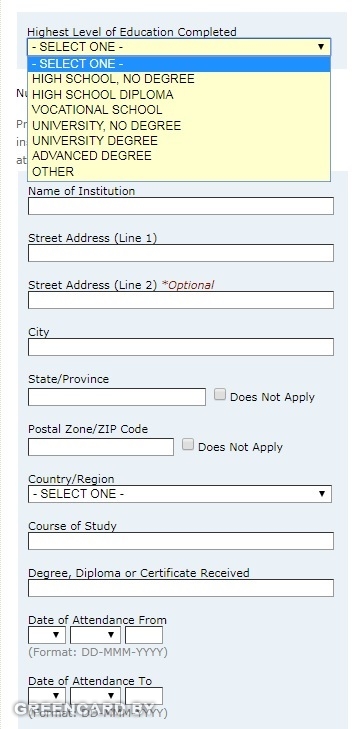Image resolution: width=364 pixels, height=729 pixels.
Task: Select HIGH SCHOOL, NO DEGREE option
Action: tap(179, 79)
